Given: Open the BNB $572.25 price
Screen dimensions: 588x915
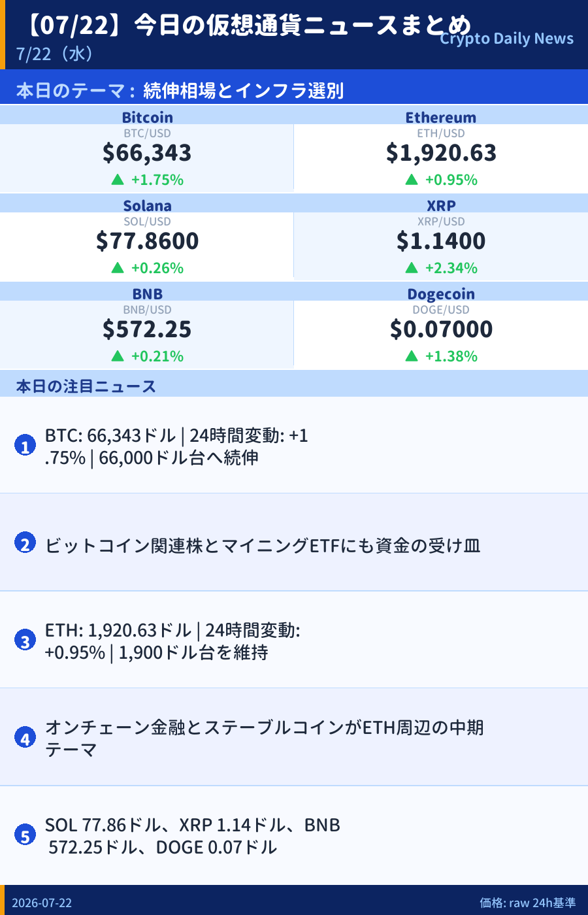Looking at the screenshot, I should click(x=147, y=329).
